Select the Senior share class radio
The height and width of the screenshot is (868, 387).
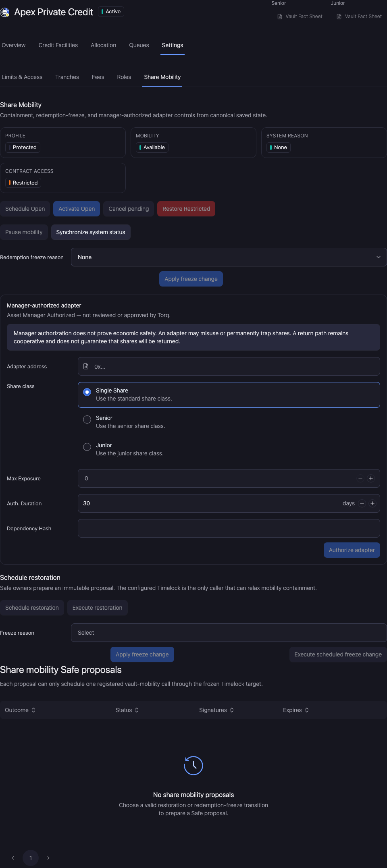87,419
